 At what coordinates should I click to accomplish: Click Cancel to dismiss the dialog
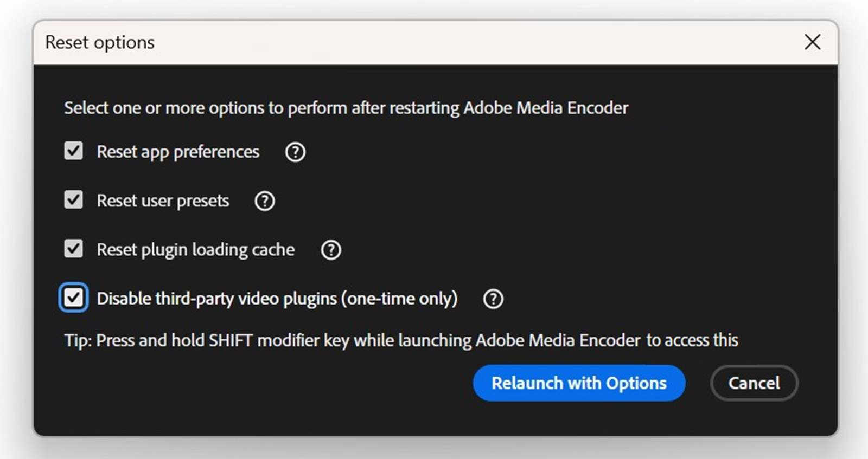tap(754, 383)
